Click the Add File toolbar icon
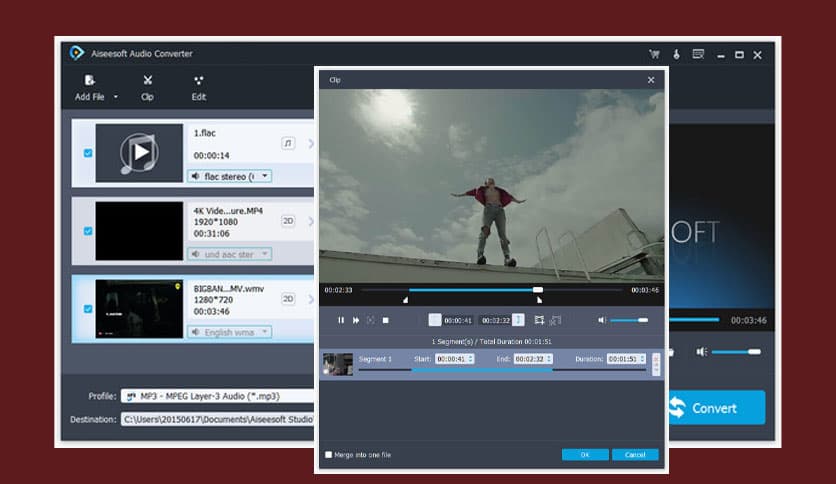Viewport: 836px width, 484px height. [x=90, y=81]
